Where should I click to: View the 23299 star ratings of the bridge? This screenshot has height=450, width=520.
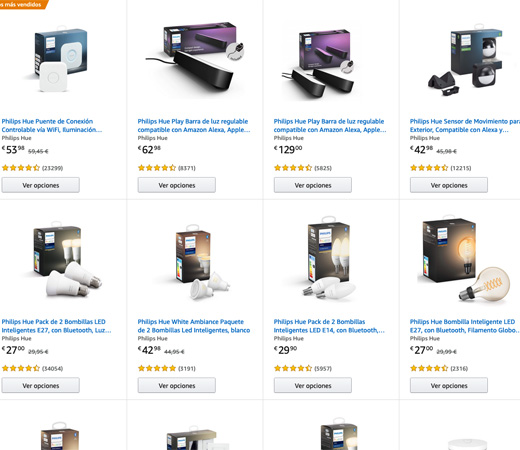click(x=32, y=168)
